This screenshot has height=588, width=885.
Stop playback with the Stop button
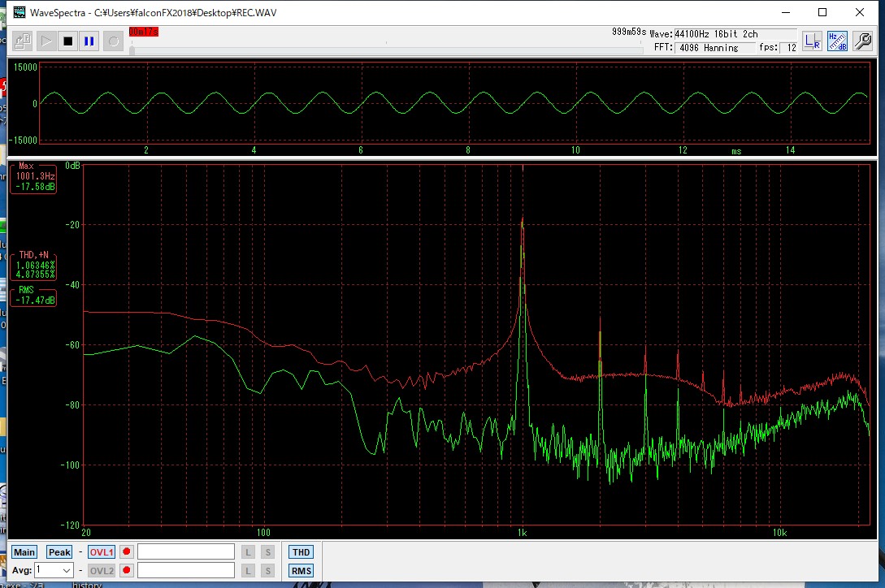point(68,41)
